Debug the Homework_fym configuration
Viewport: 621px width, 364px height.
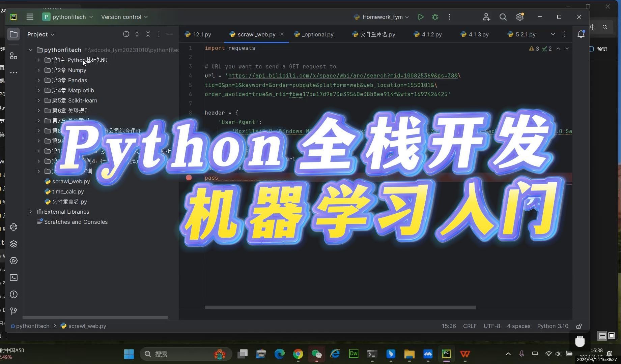435,17
